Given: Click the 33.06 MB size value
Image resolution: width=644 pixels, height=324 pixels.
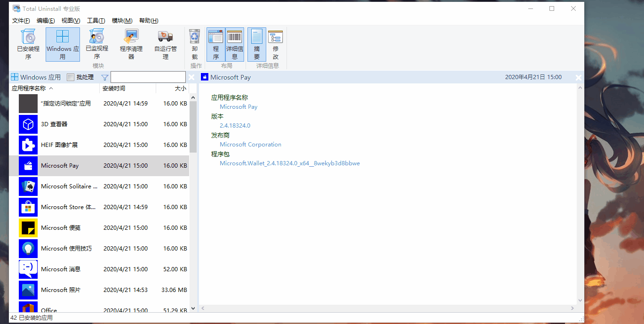Looking at the screenshot, I should 174,290.
